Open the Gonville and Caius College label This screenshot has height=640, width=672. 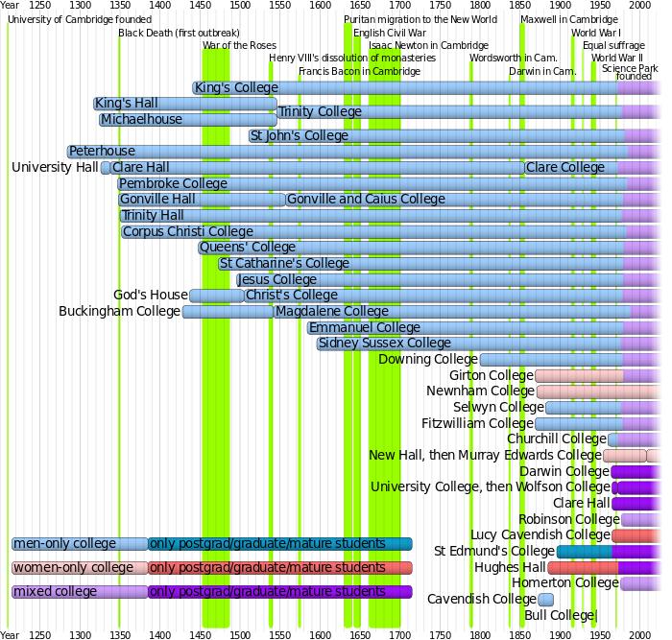[x=366, y=200]
